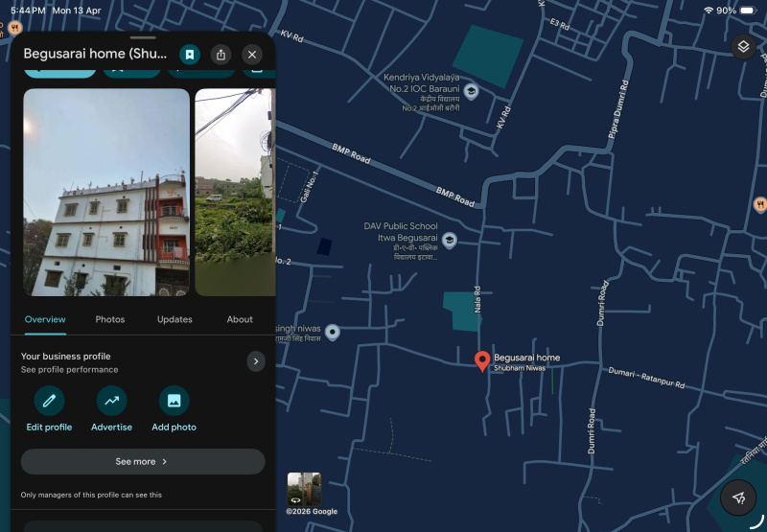This screenshot has height=532, width=767.
Task: Tap the Edit profile pencil icon
Action: pyautogui.click(x=49, y=401)
